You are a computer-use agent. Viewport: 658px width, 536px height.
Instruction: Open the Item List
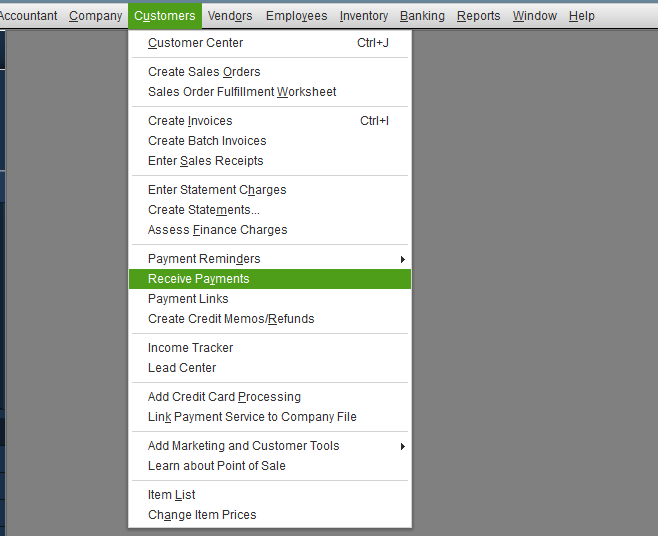pyautogui.click(x=172, y=495)
